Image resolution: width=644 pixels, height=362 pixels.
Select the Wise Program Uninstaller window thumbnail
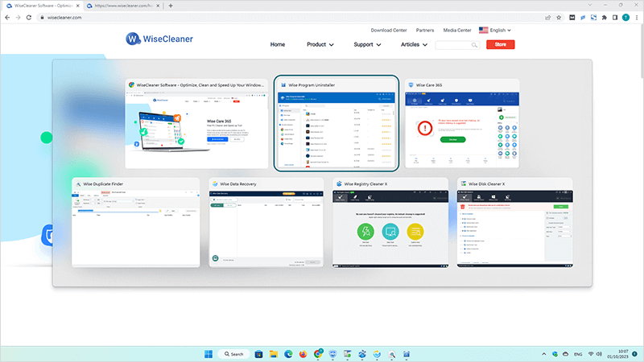(336, 123)
